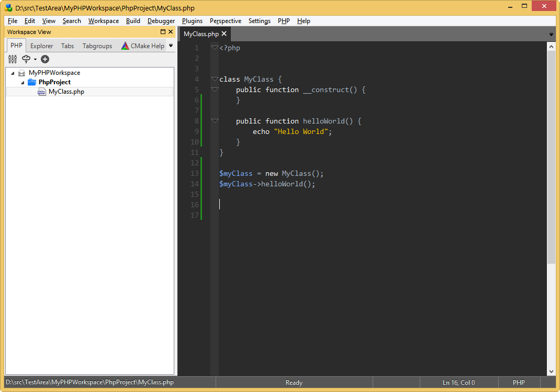The height and width of the screenshot is (392, 560).
Task: Open the Help menu
Action: 304,21
